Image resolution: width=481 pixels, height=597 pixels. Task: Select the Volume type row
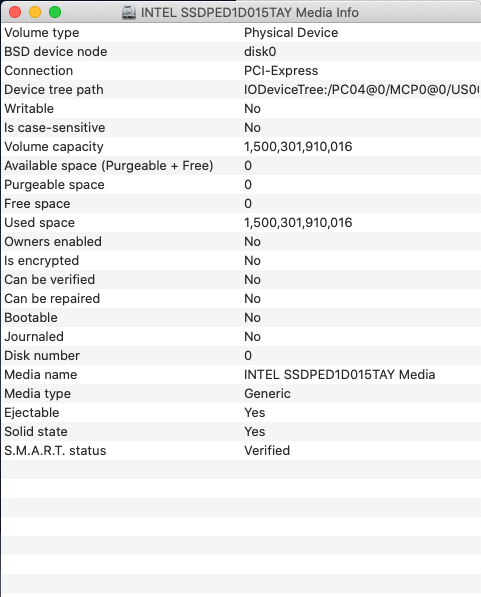(241, 32)
